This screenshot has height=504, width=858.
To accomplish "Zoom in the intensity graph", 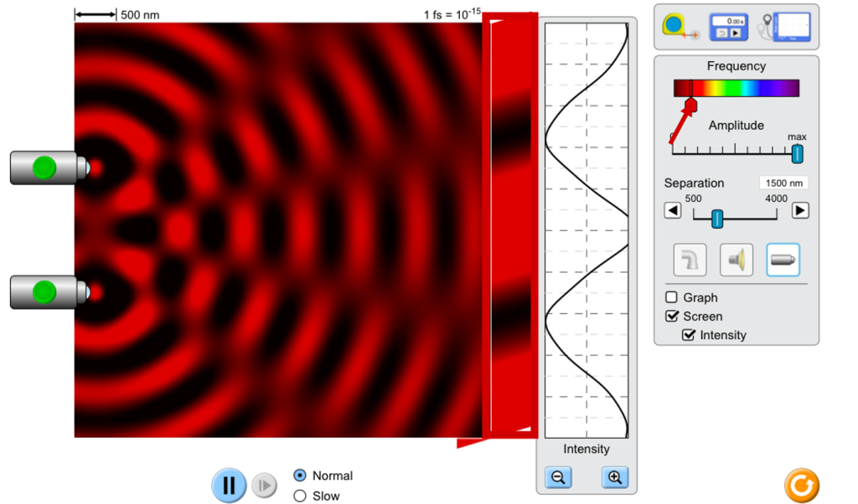I will click(615, 477).
